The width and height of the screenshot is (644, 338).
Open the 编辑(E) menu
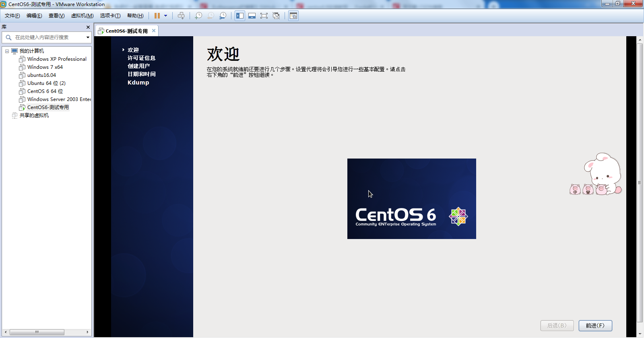point(34,16)
